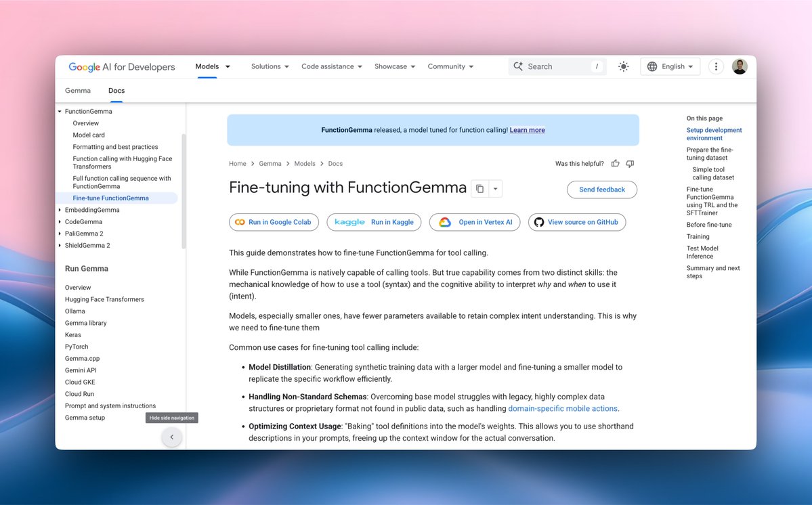
Task: Expand the ShieldGemma 2 tree section
Action: pyautogui.click(x=60, y=246)
